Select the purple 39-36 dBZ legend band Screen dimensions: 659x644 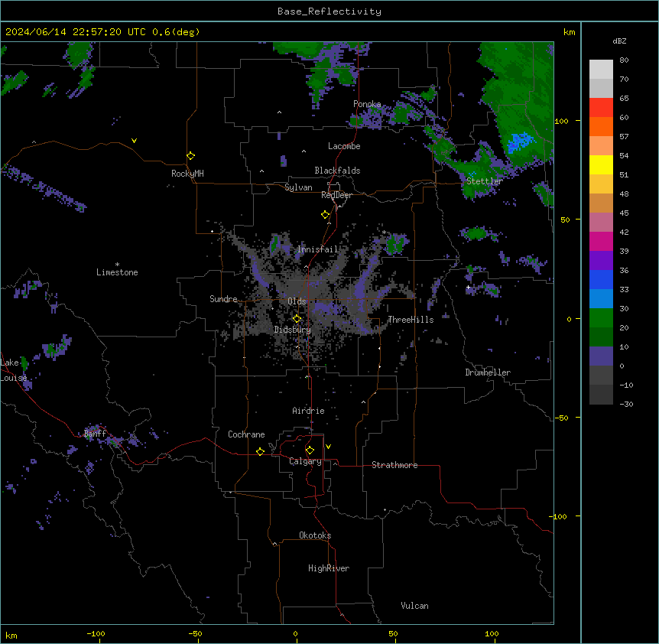click(601, 261)
